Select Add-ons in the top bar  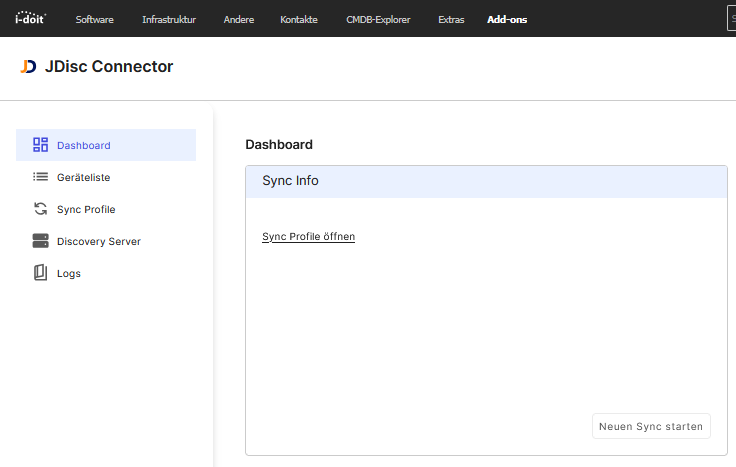(x=507, y=19)
